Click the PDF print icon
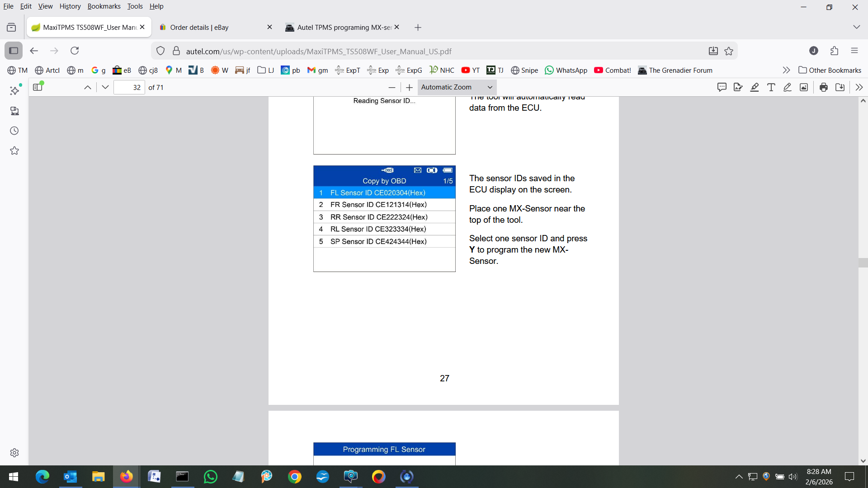This screenshot has height=488, width=868. (x=824, y=87)
